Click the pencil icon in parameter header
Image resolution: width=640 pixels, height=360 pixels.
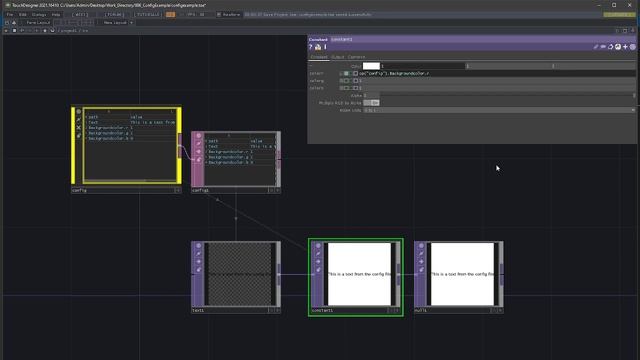pyautogui.click(x=596, y=47)
